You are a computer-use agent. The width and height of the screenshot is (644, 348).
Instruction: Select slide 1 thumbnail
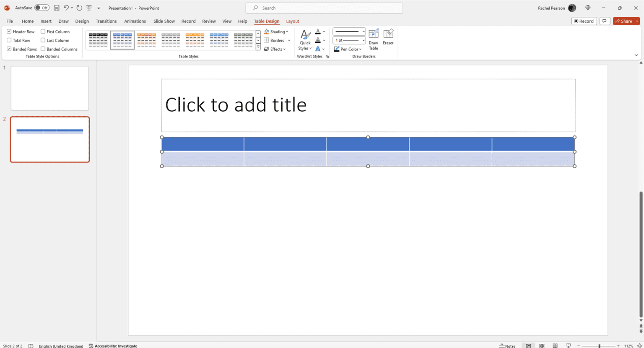click(x=49, y=88)
